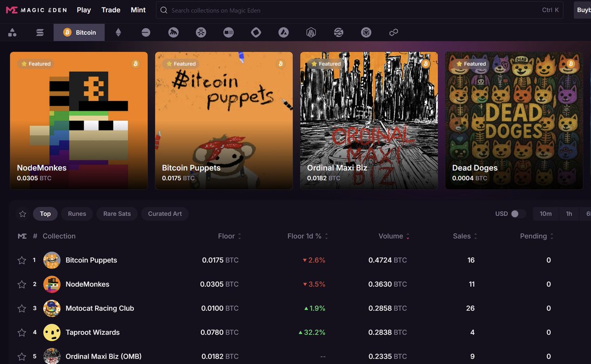The image size is (591, 364).
Task: Switch to the Runes tab
Action: pyautogui.click(x=77, y=214)
